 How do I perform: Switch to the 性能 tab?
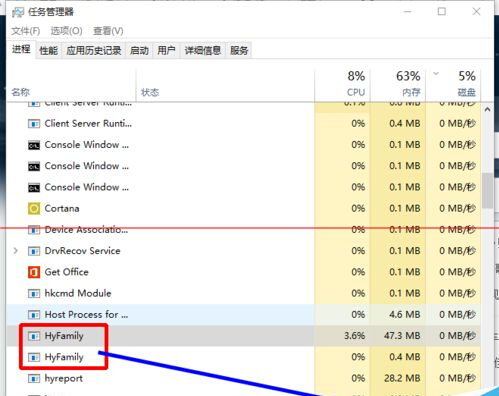click(49, 51)
